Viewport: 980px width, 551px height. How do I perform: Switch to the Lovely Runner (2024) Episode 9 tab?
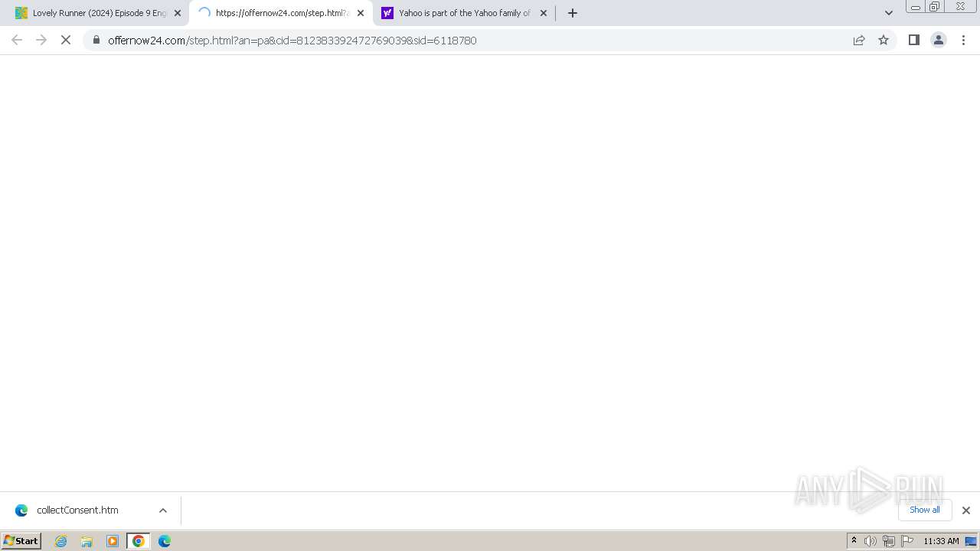[98, 13]
